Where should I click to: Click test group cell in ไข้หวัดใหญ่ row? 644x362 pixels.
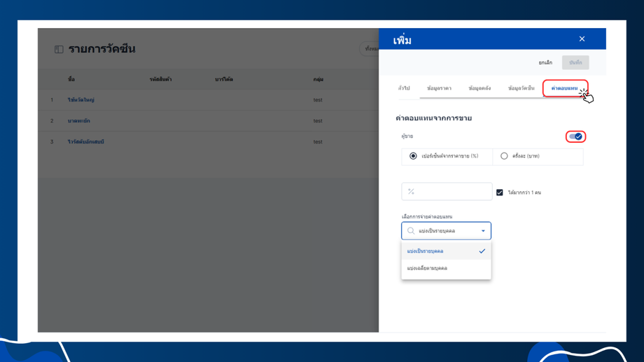[318, 100]
